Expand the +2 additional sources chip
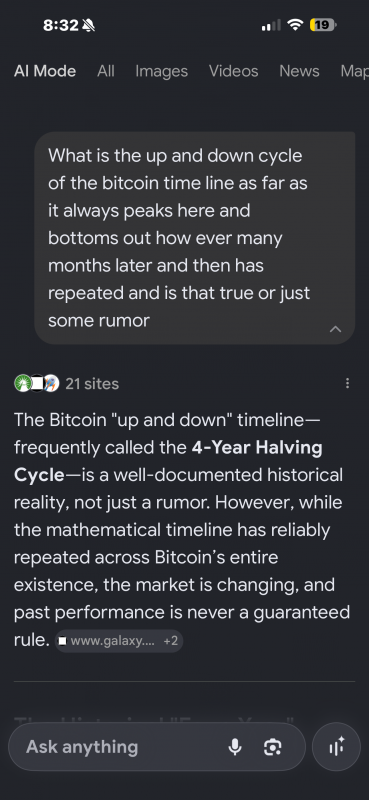This screenshot has height=800, width=369. (170, 641)
